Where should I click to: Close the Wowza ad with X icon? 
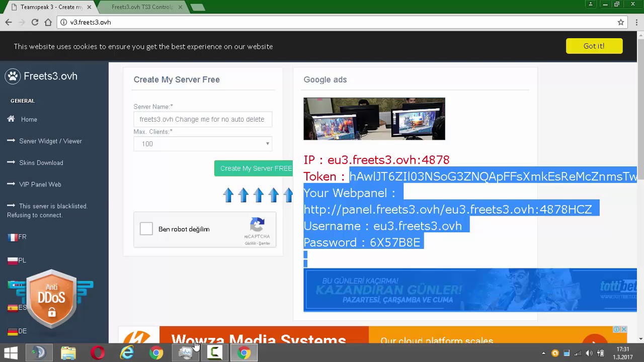click(x=624, y=329)
